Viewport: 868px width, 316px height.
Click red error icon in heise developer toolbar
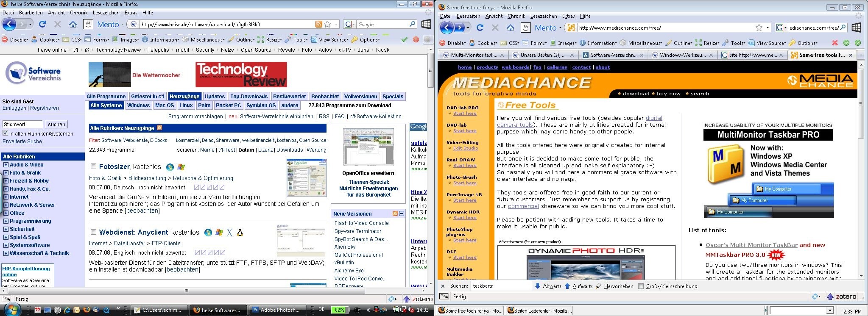(416, 39)
